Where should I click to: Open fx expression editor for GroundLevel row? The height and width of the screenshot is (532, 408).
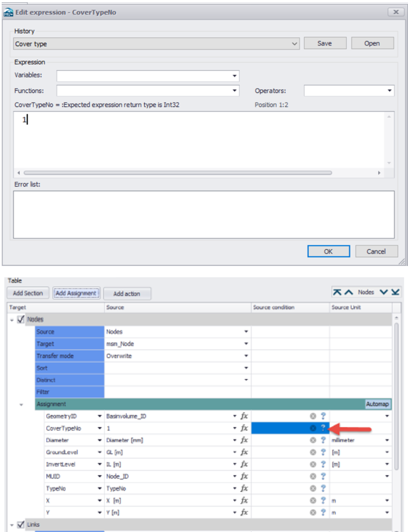244,453
